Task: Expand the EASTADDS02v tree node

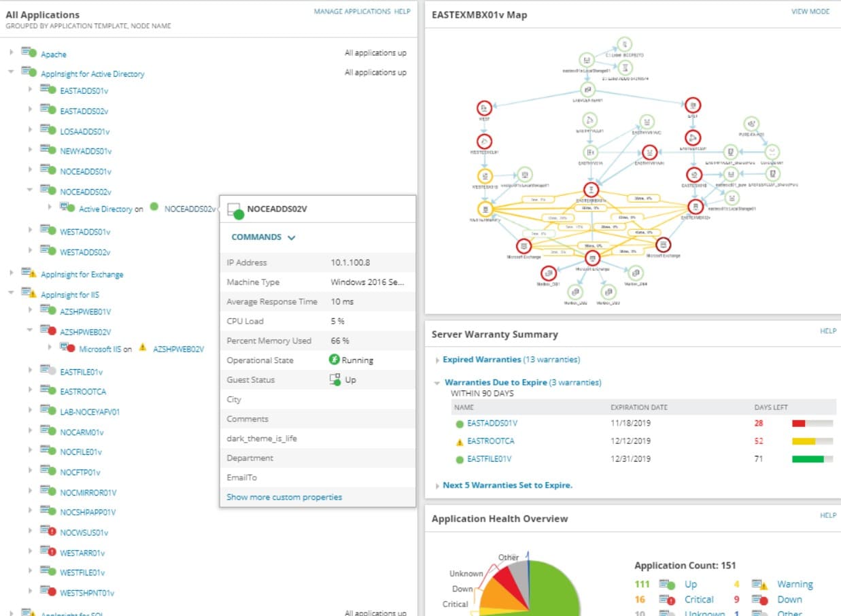Action: (x=31, y=111)
